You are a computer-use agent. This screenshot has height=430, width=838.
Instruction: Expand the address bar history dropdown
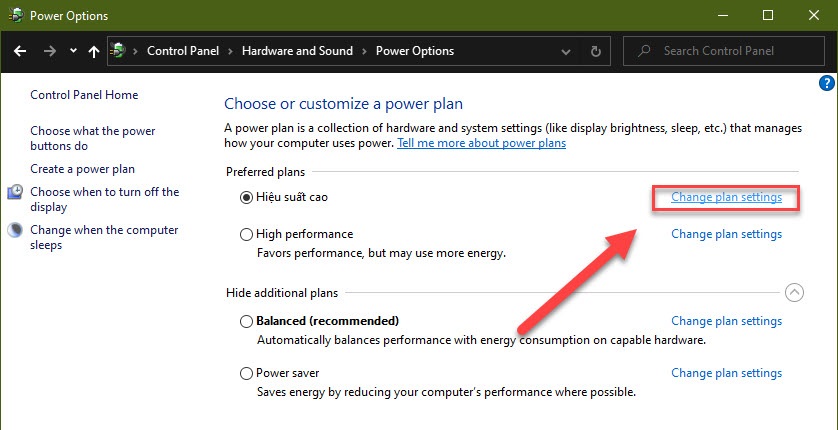coord(566,51)
